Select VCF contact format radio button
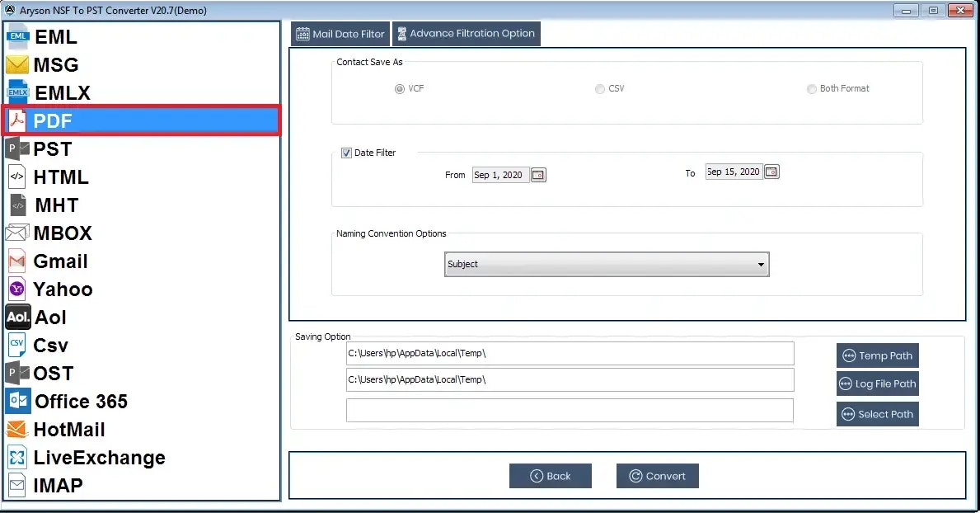The height and width of the screenshot is (513, 980). 400,89
